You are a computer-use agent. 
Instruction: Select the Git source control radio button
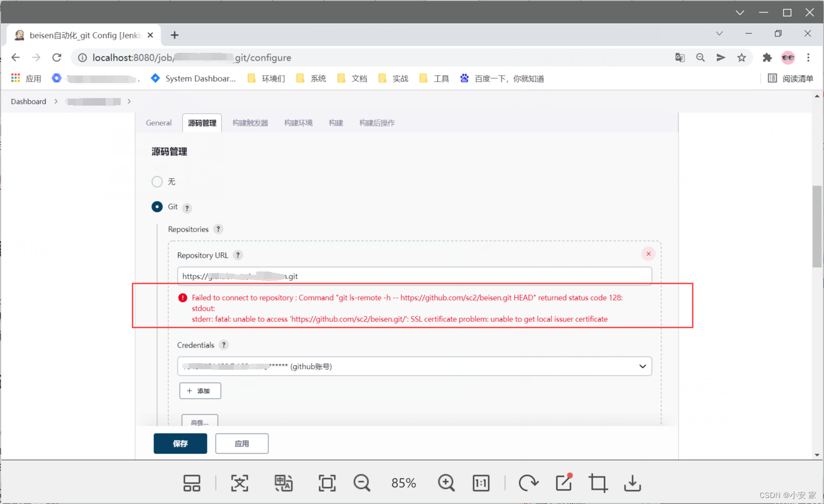click(157, 207)
